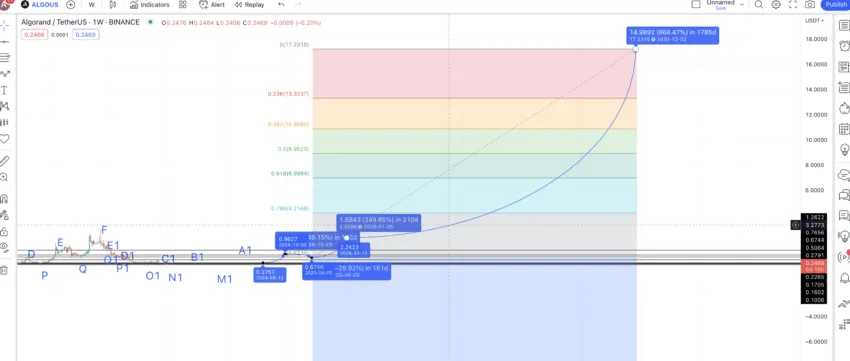Viewport: 850px width, 361px height.
Task: Open the Alerts alarm clock panel
Action: [844, 46]
